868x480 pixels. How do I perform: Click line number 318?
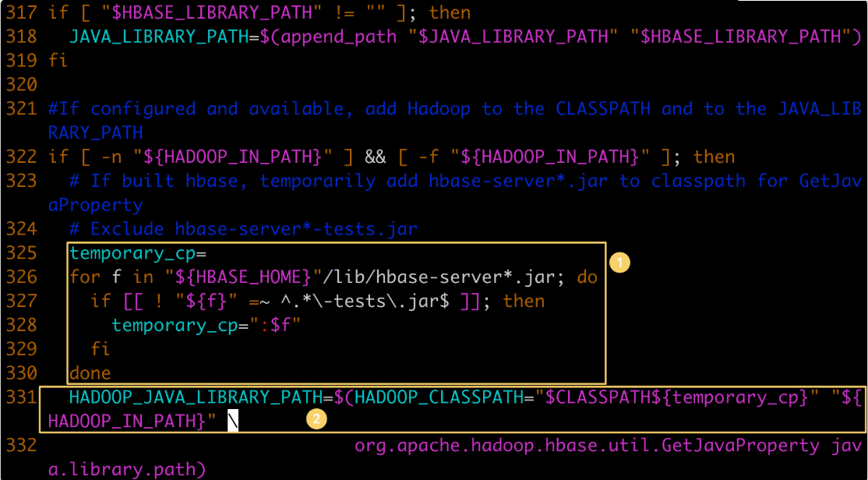[x=22, y=37]
